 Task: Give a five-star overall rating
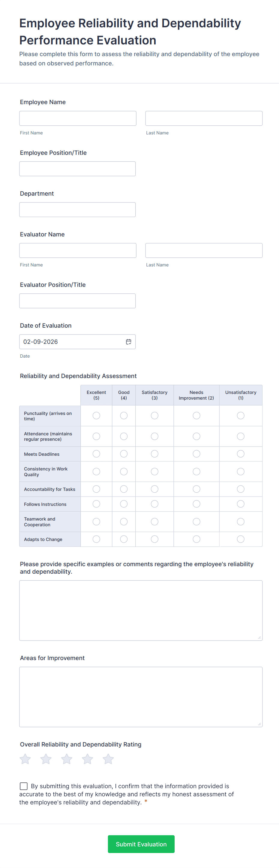click(x=108, y=759)
